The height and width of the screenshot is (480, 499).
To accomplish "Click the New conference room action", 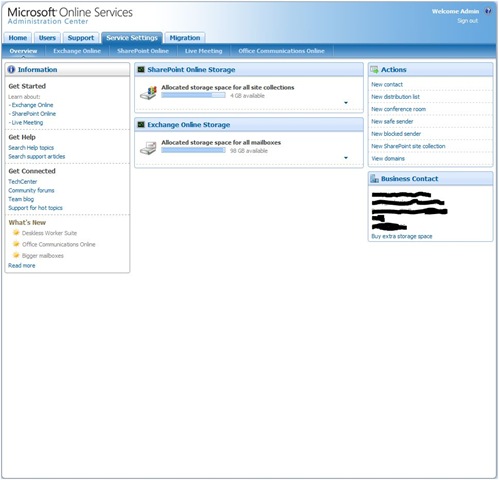I will pyautogui.click(x=399, y=109).
